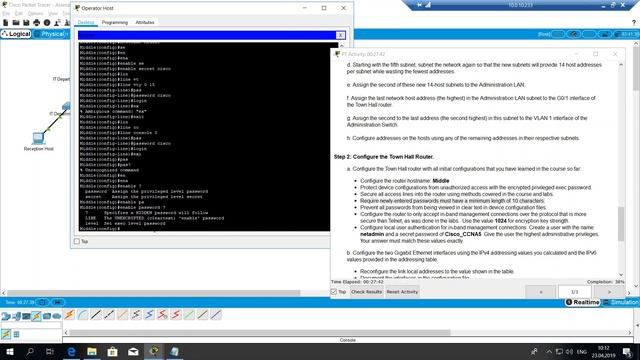
Task: Switch to Simulation mode
Action: pyautogui.click(x=621, y=302)
